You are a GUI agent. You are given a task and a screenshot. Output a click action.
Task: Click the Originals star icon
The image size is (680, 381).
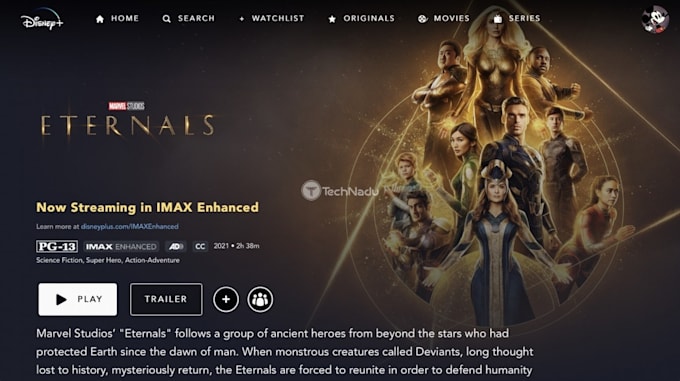(332, 19)
